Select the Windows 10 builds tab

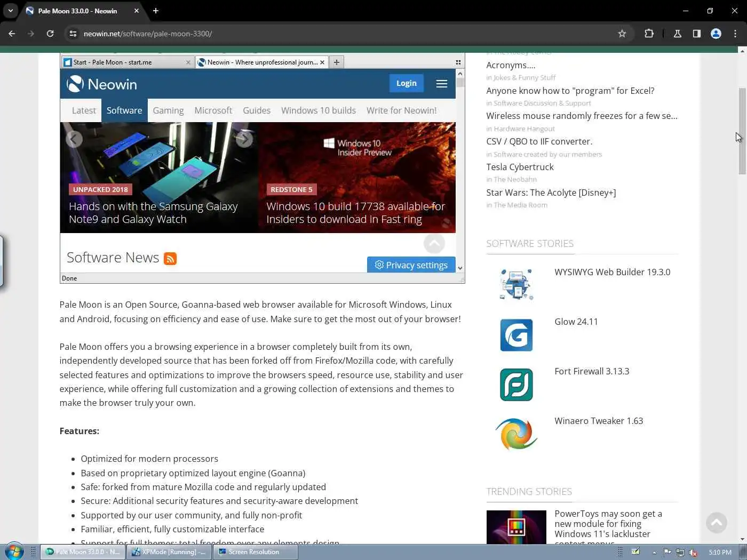(319, 110)
